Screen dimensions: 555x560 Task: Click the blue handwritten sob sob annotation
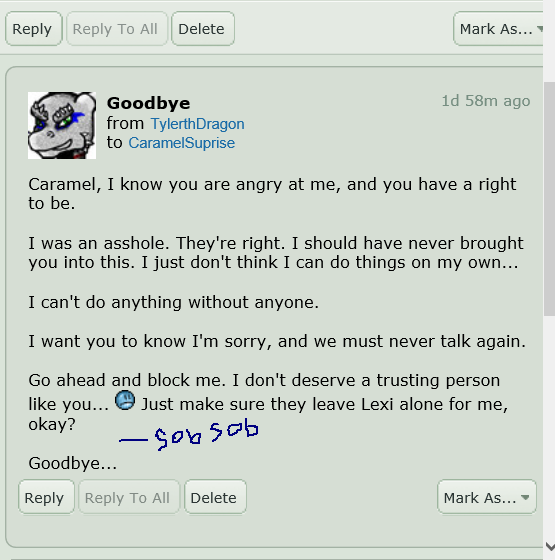click(x=189, y=436)
